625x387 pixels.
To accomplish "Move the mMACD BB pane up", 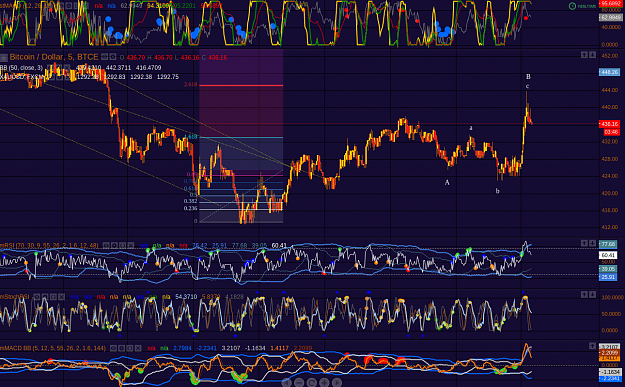I will (592, 346).
